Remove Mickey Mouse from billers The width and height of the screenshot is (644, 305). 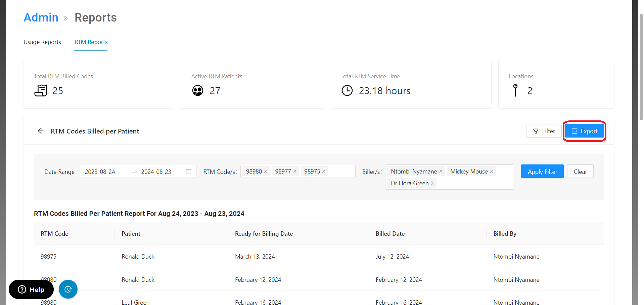click(492, 171)
